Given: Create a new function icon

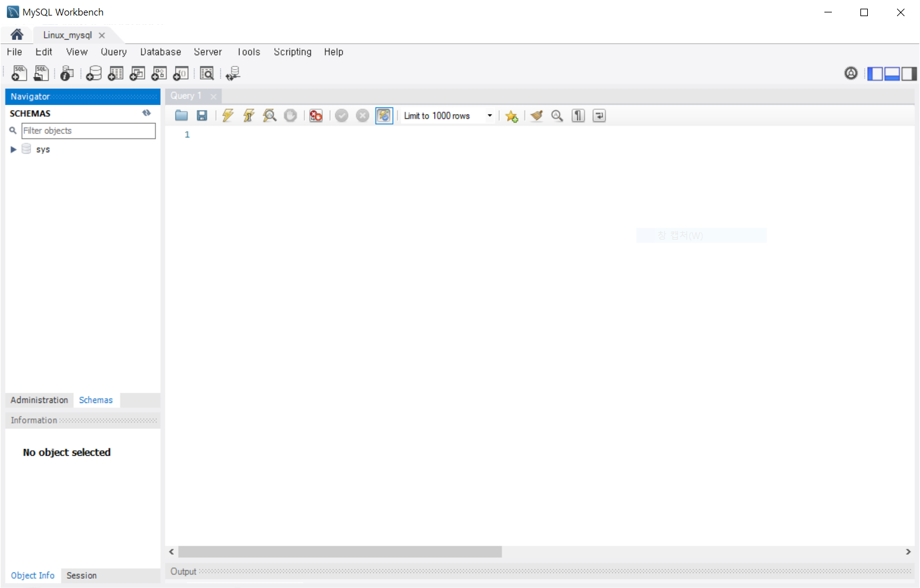Looking at the screenshot, I should [181, 73].
